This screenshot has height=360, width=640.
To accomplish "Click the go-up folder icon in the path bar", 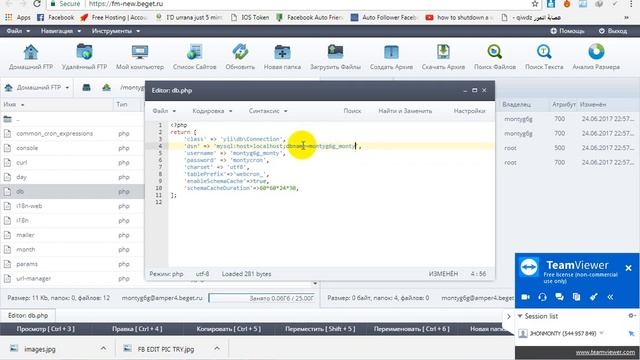I will click(x=106, y=87).
